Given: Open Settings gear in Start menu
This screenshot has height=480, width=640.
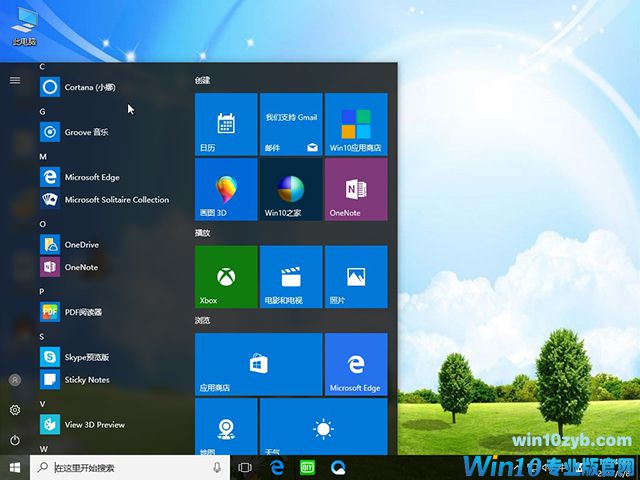Looking at the screenshot, I should point(15,410).
